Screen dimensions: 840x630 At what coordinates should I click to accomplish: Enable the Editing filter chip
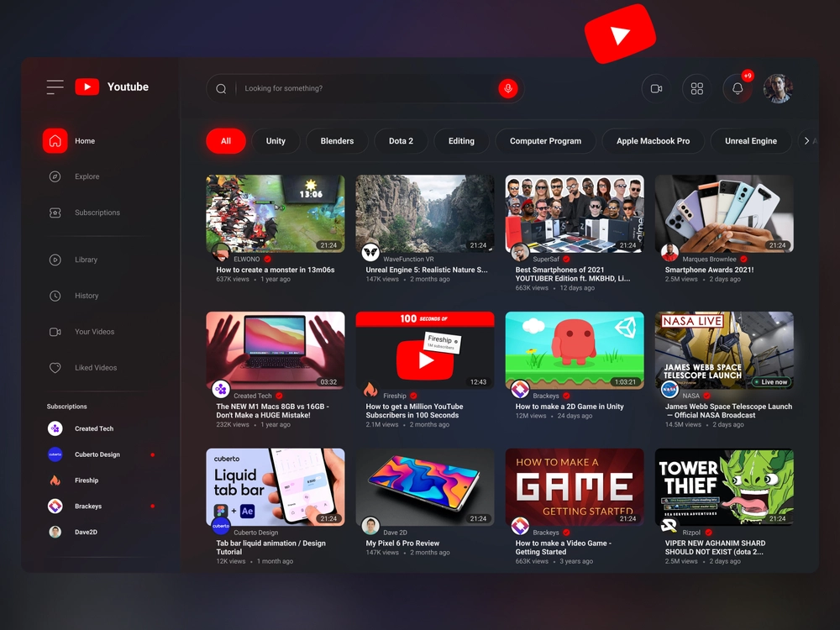click(x=461, y=141)
